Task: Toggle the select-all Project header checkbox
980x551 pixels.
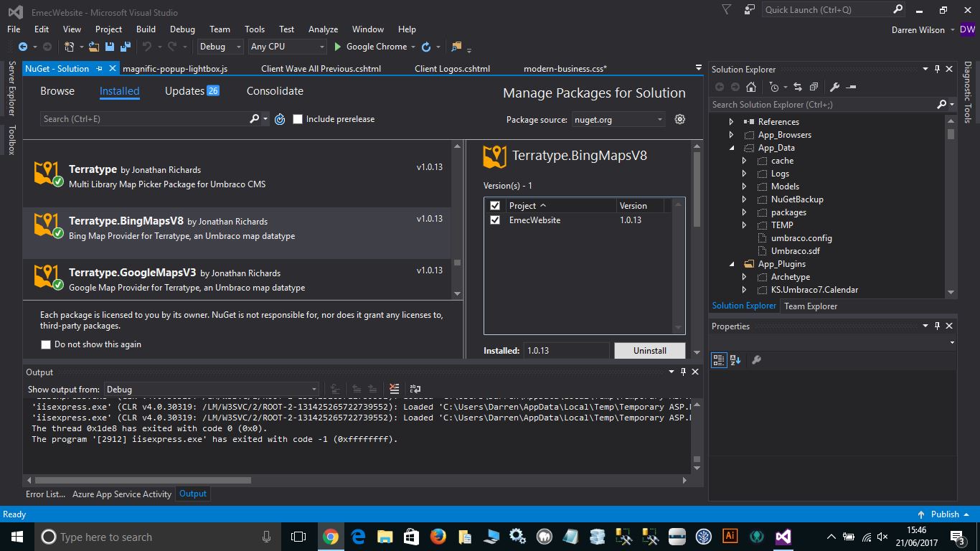Action: click(494, 205)
